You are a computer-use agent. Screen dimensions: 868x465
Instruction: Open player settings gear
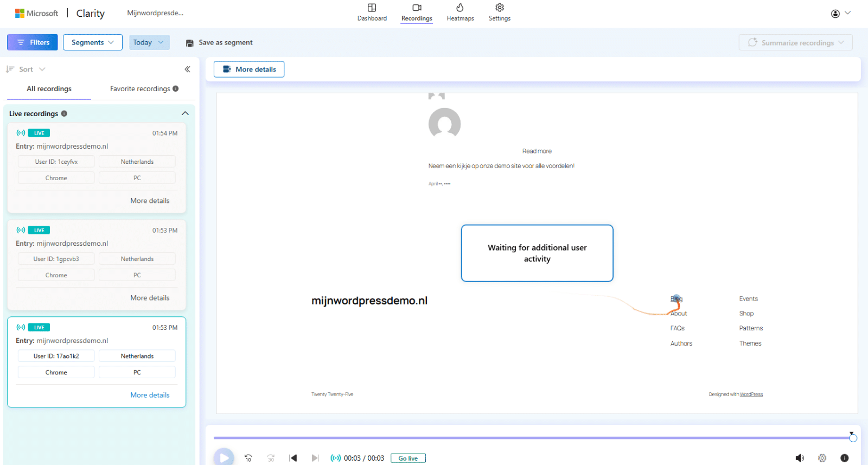pyautogui.click(x=822, y=458)
